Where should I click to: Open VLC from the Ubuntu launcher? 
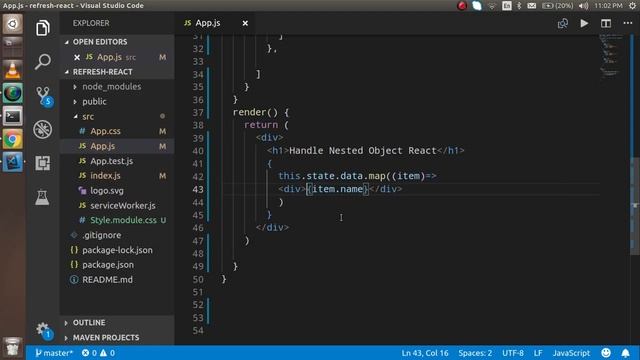(12, 70)
